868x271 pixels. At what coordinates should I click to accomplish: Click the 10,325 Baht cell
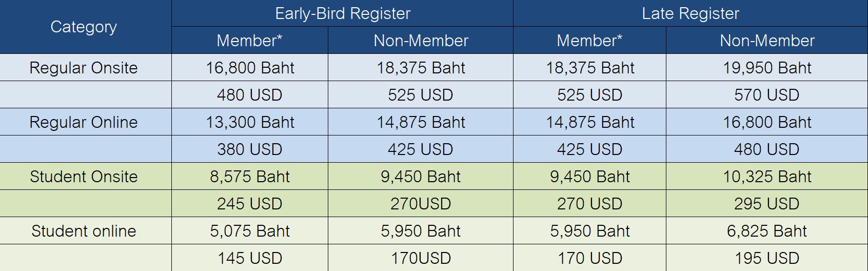coord(767,177)
